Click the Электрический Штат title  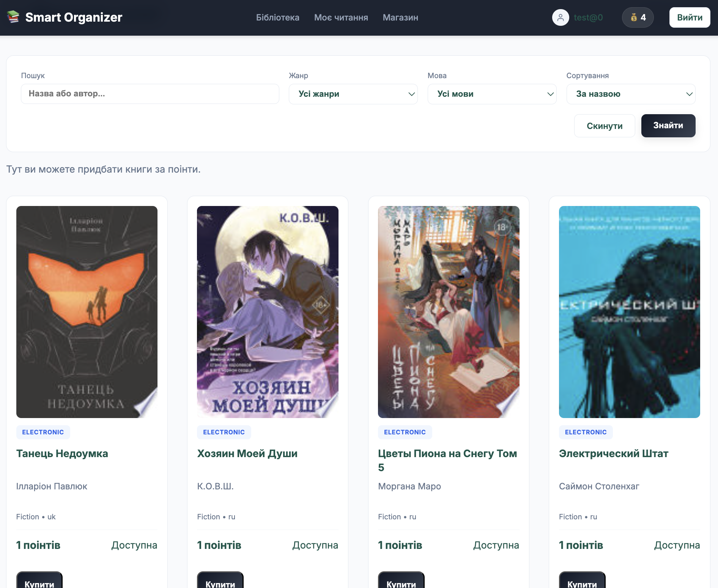[613, 454]
